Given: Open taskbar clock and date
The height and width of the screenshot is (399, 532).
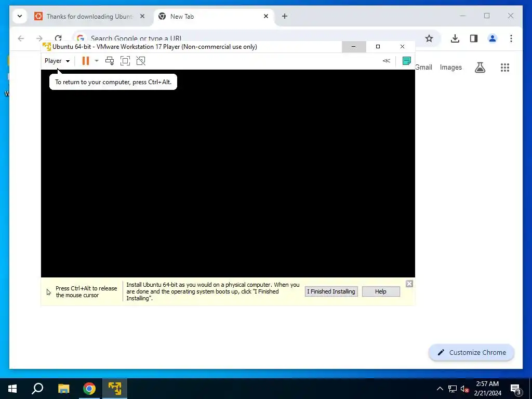Looking at the screenshot, I should pyautogui.click(x=487, y=389).
